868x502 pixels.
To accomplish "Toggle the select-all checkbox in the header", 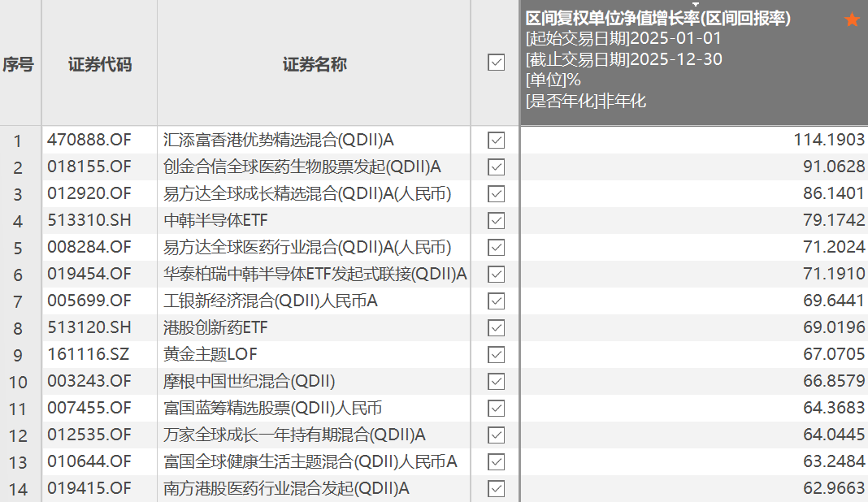I will [496, 63].
